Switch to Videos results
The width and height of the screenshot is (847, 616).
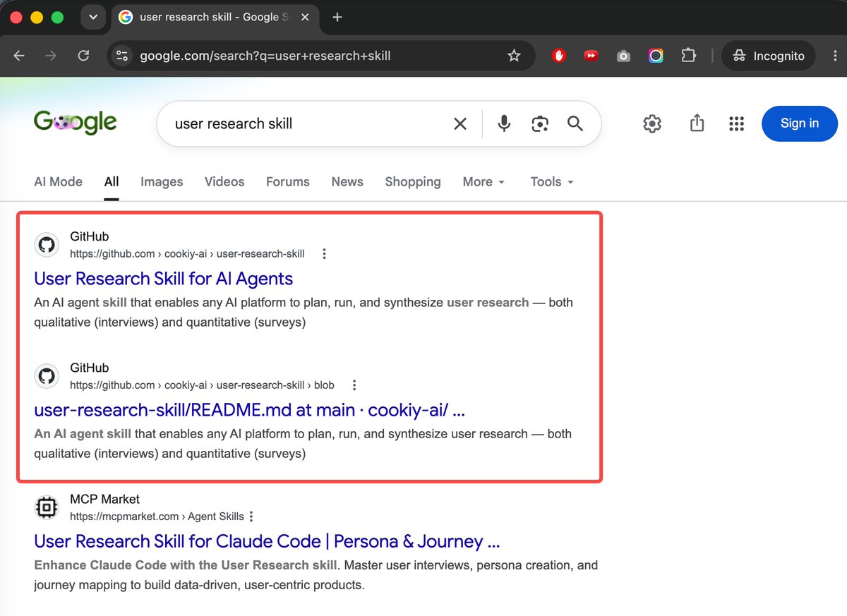click(x=224, y=181)
